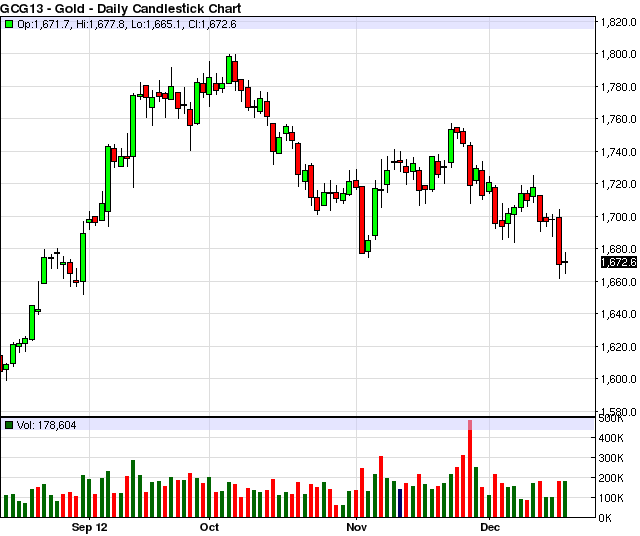Click the Dec date axis label

click(490, 527)
